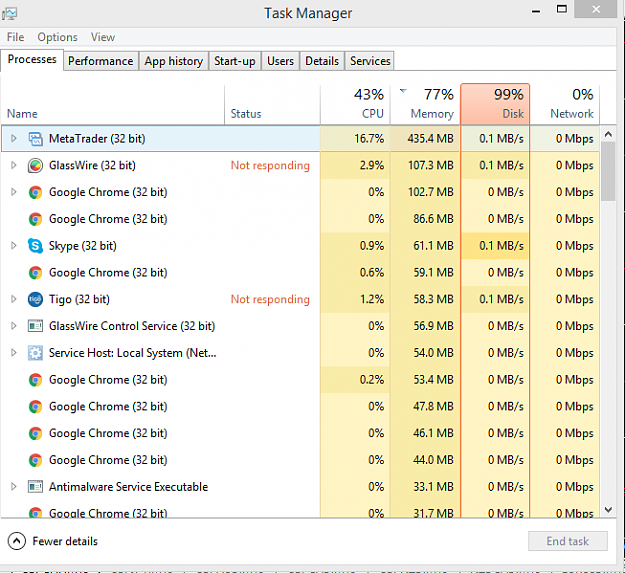This screenshot has height=573, width=625.
Task: Click the scrollbar down arrow
Action: [608, 510]
